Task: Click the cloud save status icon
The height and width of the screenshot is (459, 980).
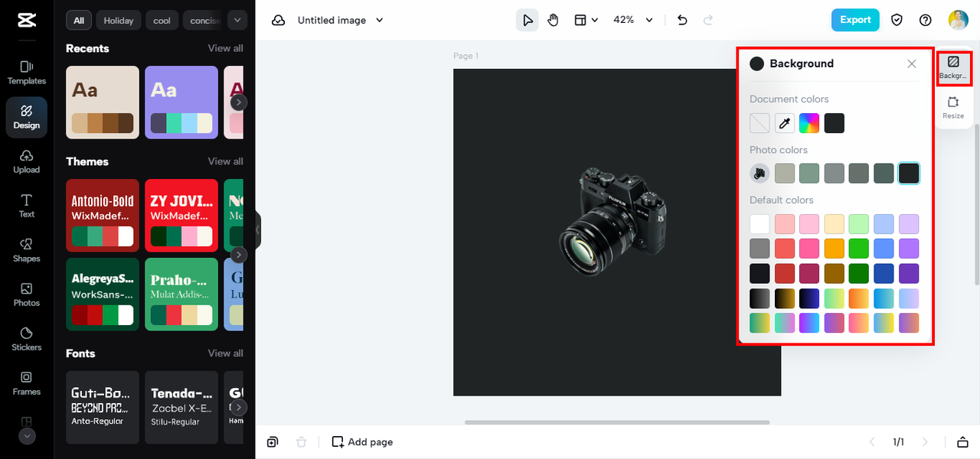Action: click(x=279, y=21)
